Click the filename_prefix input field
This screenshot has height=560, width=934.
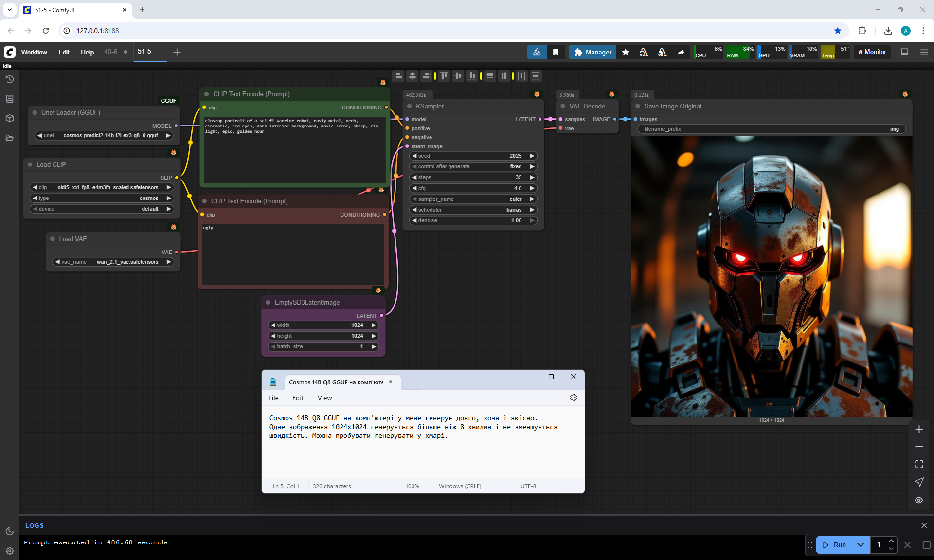771,129
